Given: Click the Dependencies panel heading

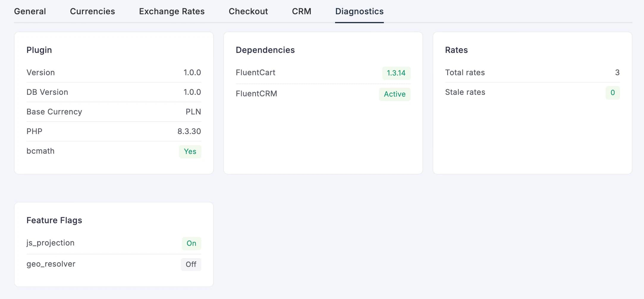Looking at the screenshot, I should pos(265,50).
